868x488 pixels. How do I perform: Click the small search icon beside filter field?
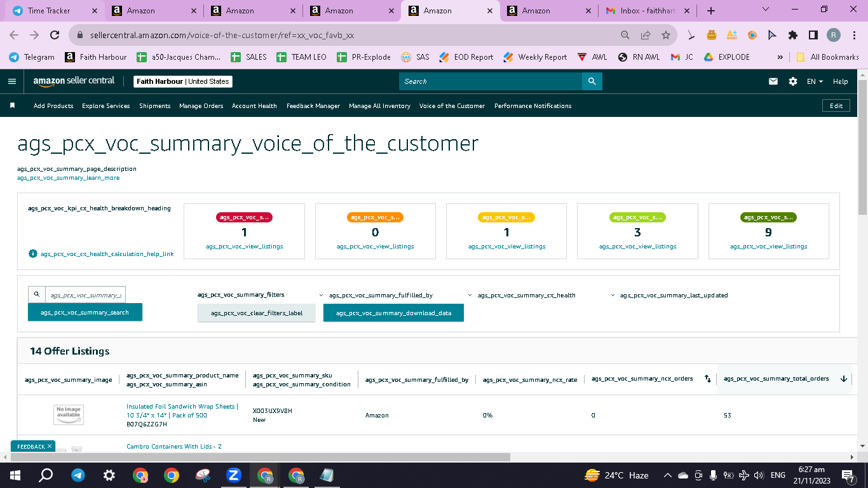[x=37, y=294]
